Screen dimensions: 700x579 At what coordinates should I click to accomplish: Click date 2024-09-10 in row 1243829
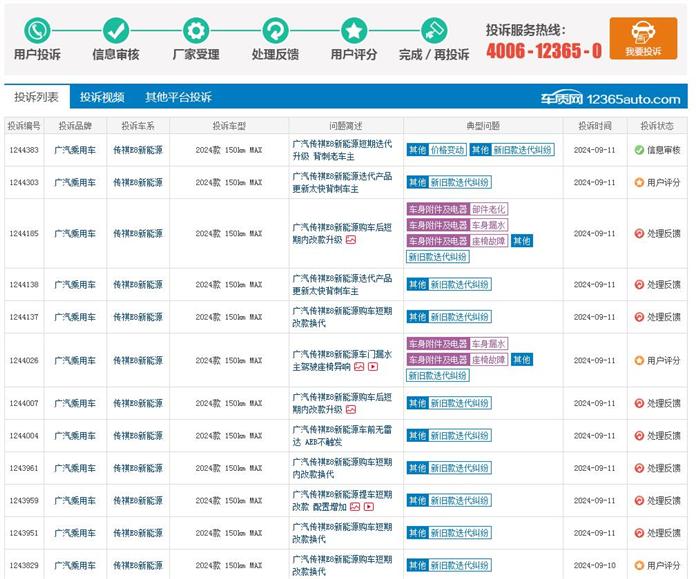click(x=595, y=565)
